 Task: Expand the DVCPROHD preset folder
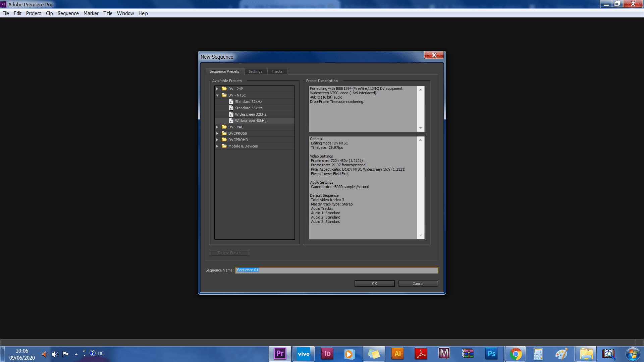pyautogui.click(x=217, y=140)
